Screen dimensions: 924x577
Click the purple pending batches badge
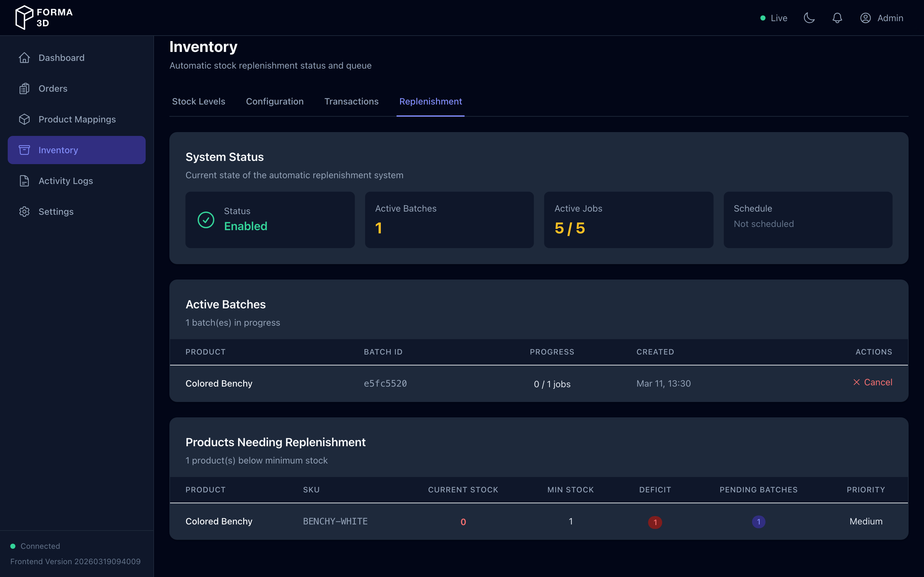pyautogui.click(x=758, y=522)
